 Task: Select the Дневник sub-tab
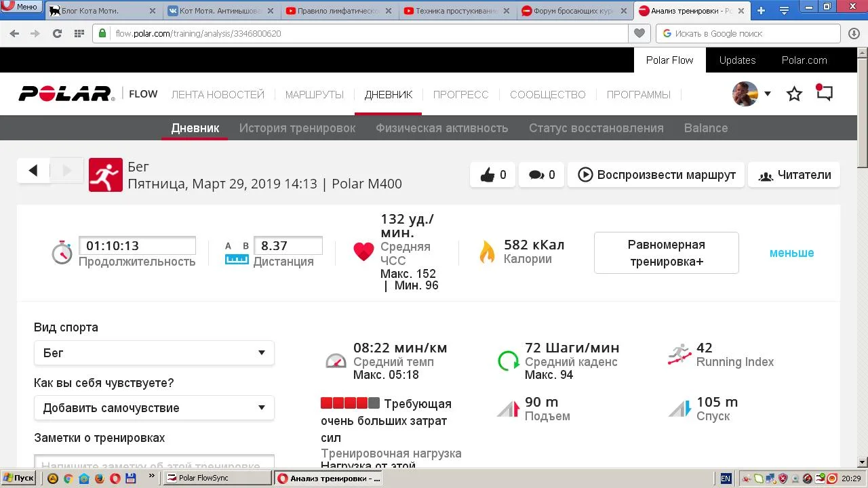pos(195,128)
